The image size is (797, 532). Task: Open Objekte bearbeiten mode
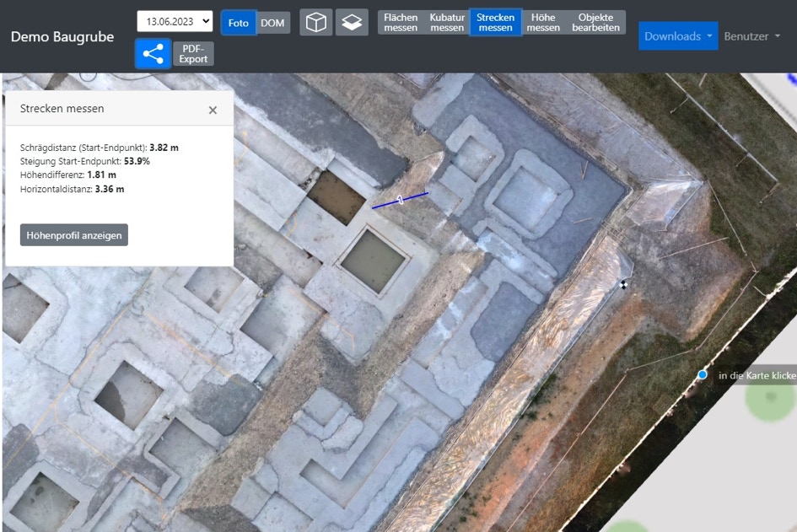pyautogui.click(x=595, y=23)
